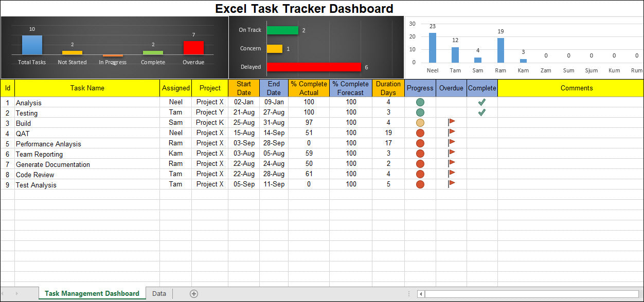Click the red progress circle for QAT

tap(420, 133)
